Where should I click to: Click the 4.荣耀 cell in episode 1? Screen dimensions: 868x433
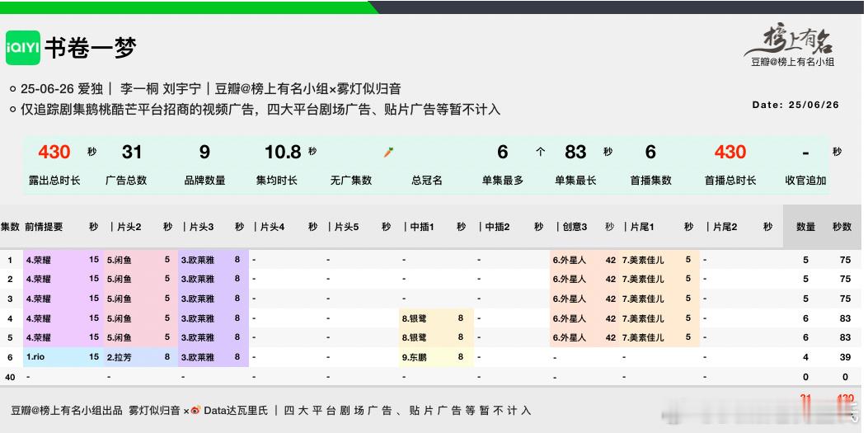[x=38, y=260]
